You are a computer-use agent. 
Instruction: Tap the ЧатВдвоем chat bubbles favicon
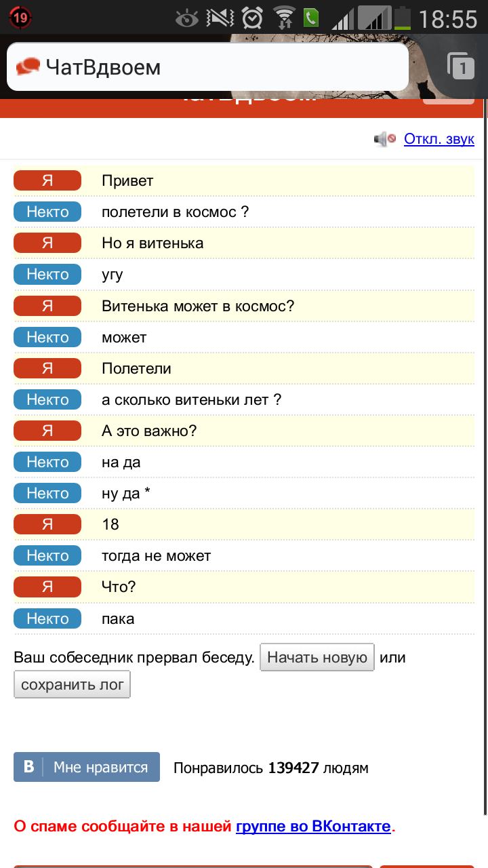tap(28, 67)
